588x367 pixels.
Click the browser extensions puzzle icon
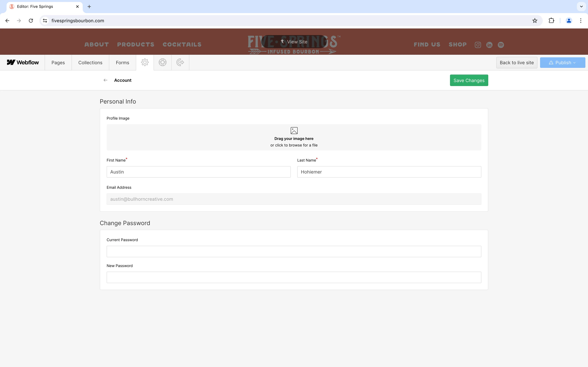[x=551, y=20]
